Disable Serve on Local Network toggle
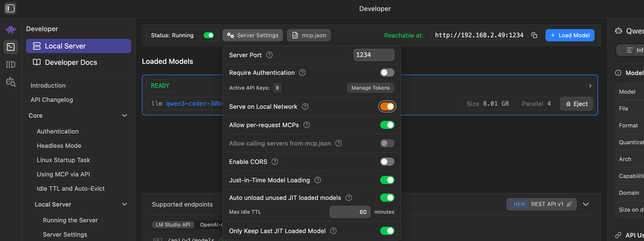The width and height of the screenshot is (644, 241). click(387, 107)
